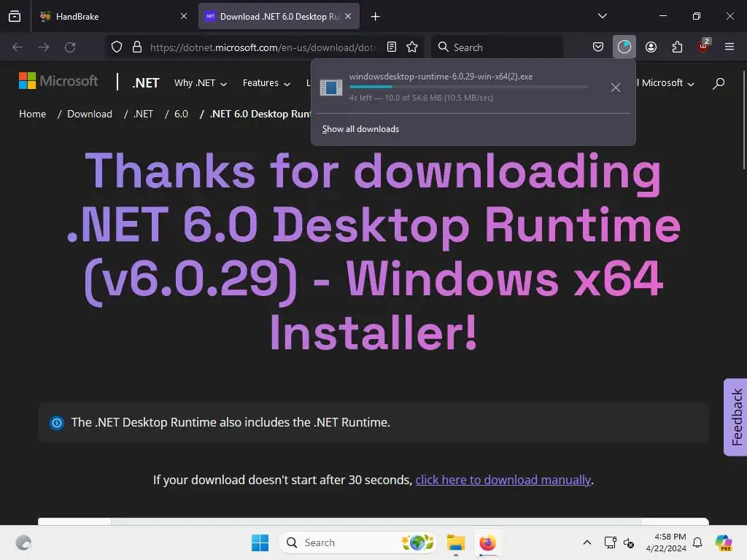Click here to download manually link
747x560 pixels.
503,480
